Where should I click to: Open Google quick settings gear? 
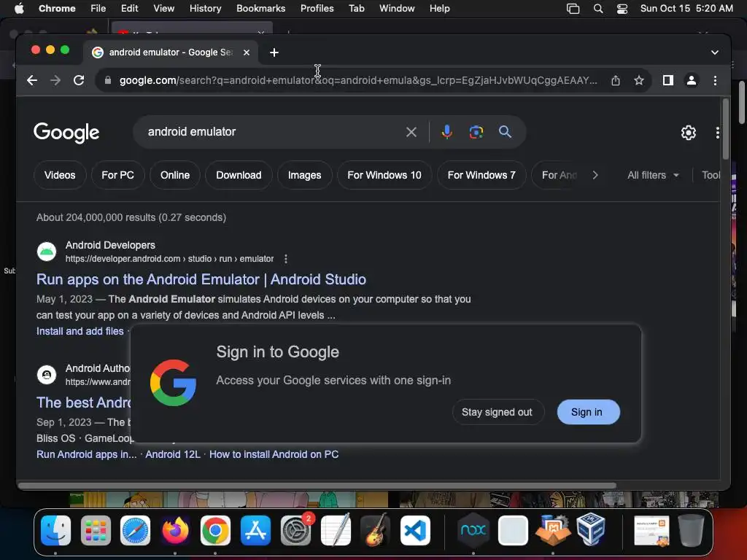688,133
